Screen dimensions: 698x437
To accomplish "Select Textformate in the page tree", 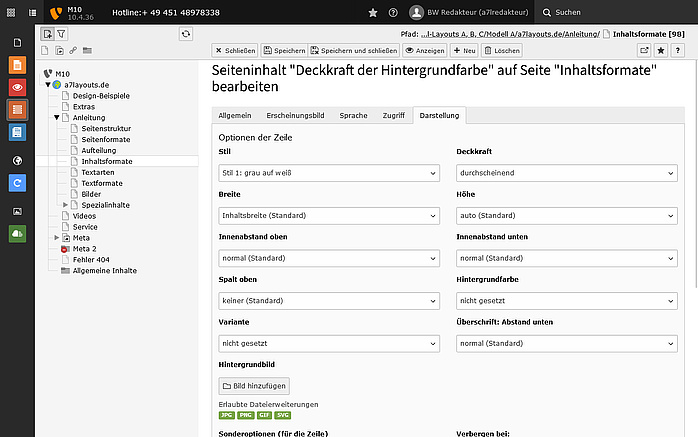I will pyautogui.click(x=102, y=183).
